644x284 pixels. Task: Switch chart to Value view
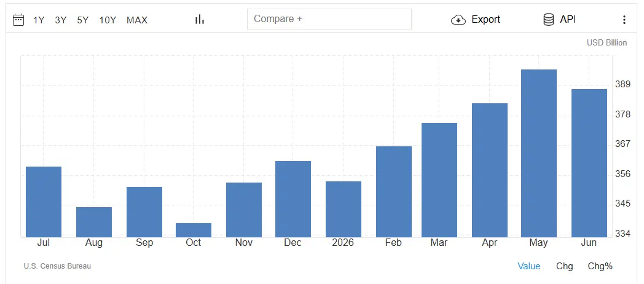pyautogui.click(x=528, y=266)
